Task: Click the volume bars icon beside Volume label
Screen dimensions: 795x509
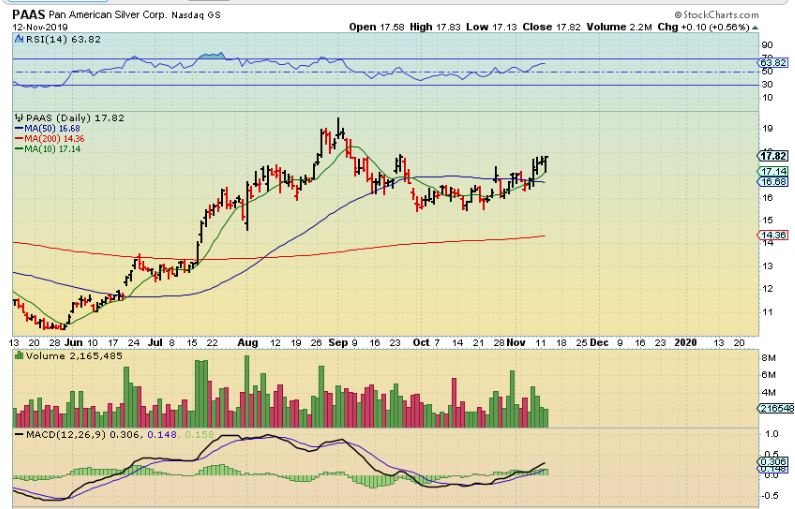Action: [19, 356]
